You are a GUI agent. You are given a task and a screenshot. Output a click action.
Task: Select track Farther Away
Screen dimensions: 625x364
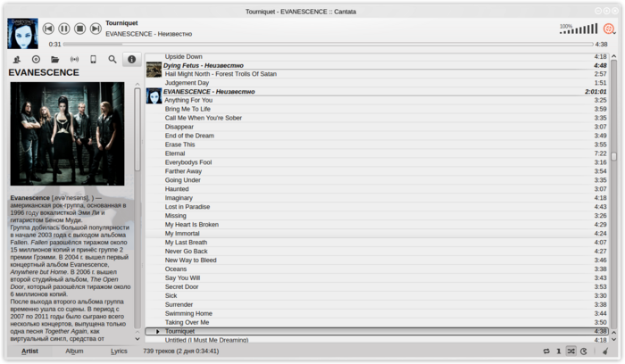coord(377,171)
